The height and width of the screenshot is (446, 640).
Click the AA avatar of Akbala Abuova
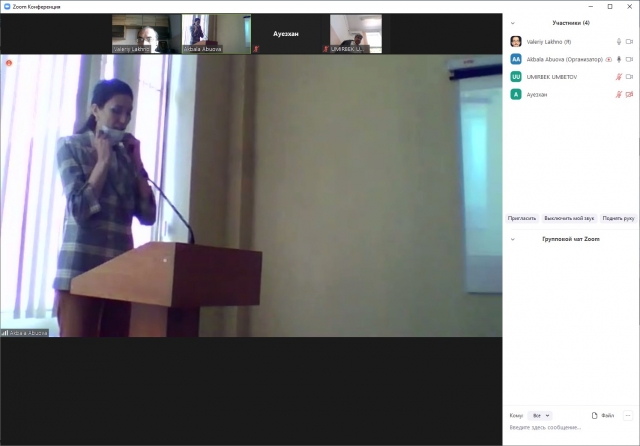(x=516, y=59)
